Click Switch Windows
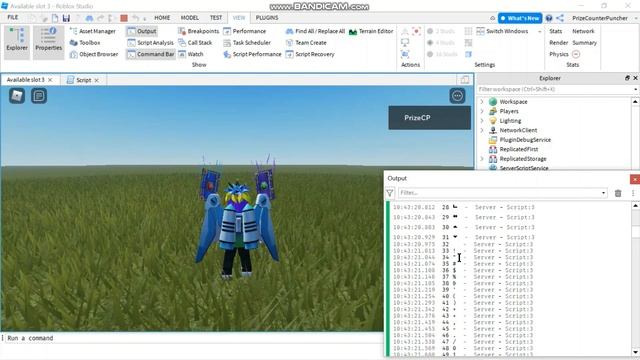Viewport: 640px width, 360px height. [x=502, y=31]
